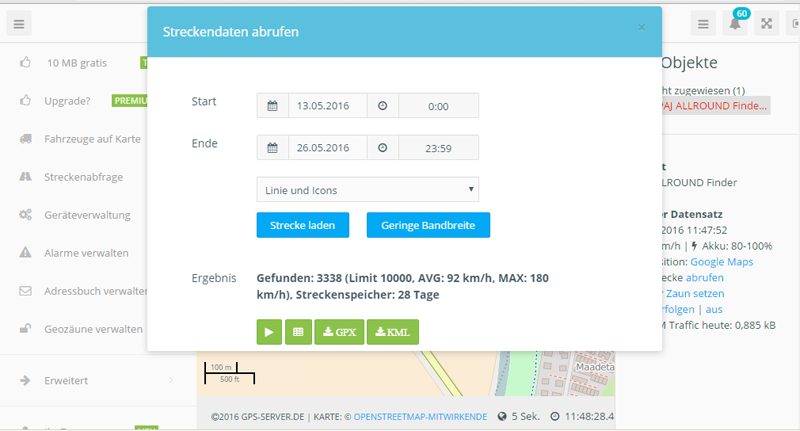Open the route data table view

[297, 332]
